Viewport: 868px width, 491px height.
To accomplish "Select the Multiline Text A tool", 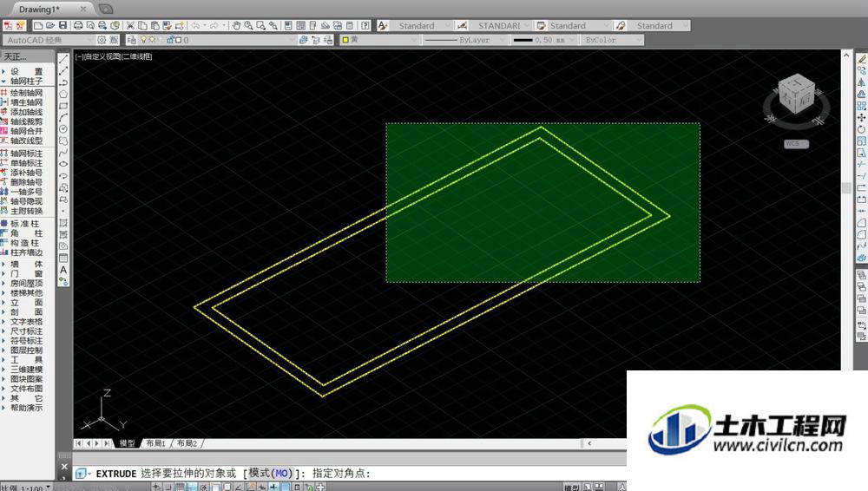I will (x=63, y=270).
